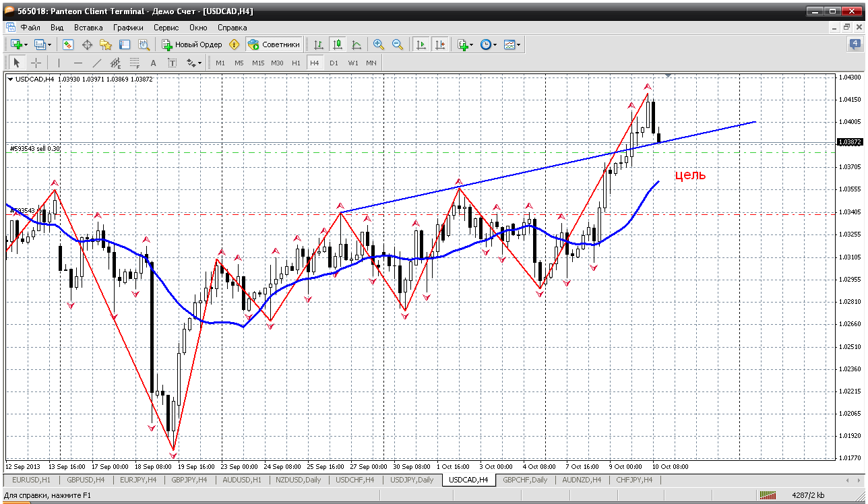868x504 pixels.
Task: Select the text label tool icon
Action: click(x=173, y=63)
